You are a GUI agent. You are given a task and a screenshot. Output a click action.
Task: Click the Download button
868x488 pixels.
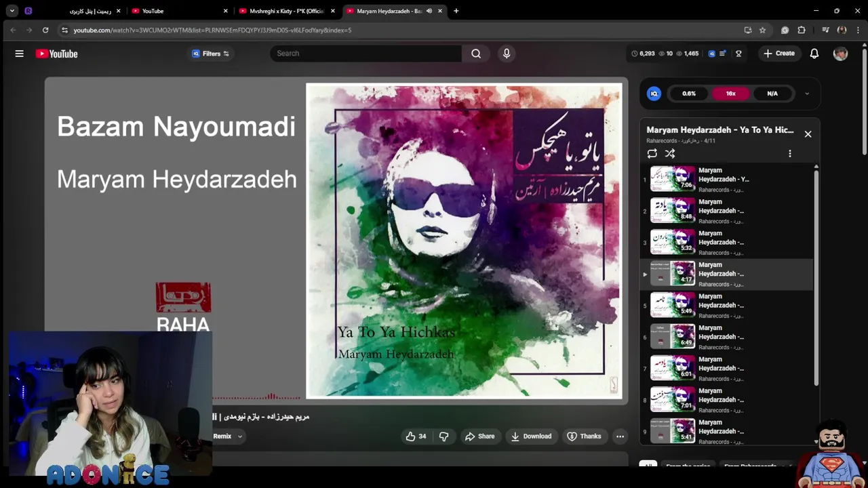tap(531, 436)
